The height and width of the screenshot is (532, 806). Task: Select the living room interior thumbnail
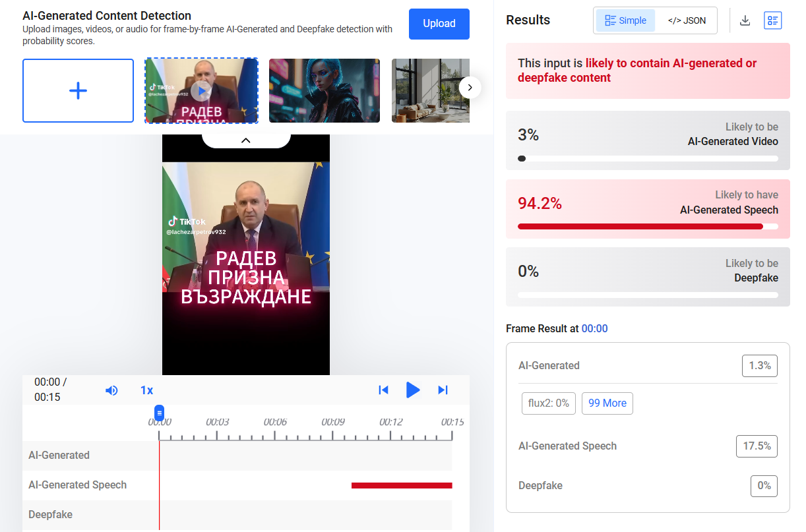pos(431,91)
